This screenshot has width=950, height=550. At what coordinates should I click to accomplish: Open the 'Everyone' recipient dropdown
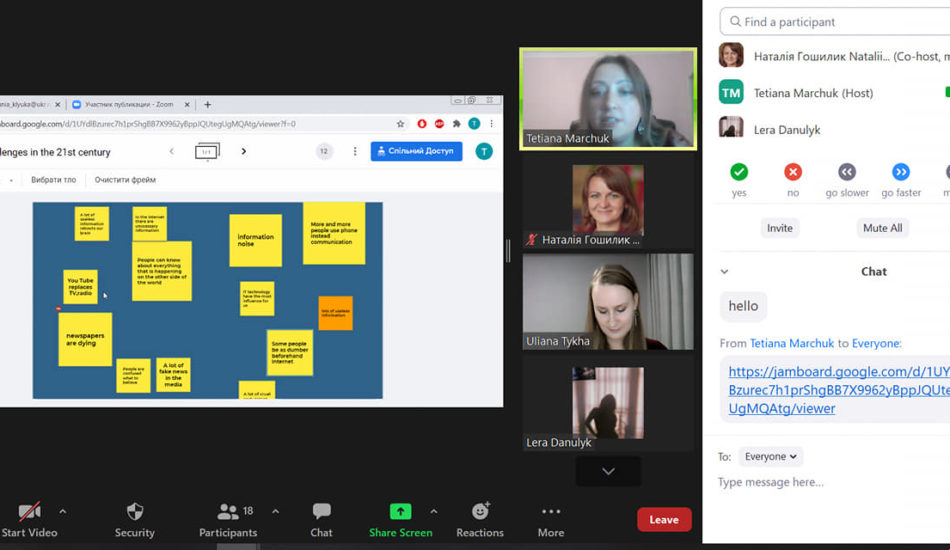771,456
